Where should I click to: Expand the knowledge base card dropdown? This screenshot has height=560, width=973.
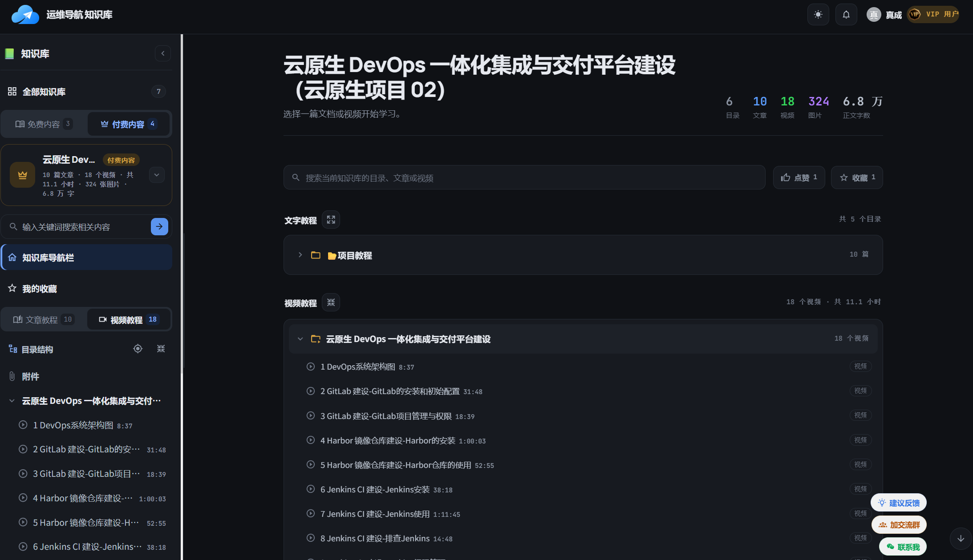pos(157,175)
